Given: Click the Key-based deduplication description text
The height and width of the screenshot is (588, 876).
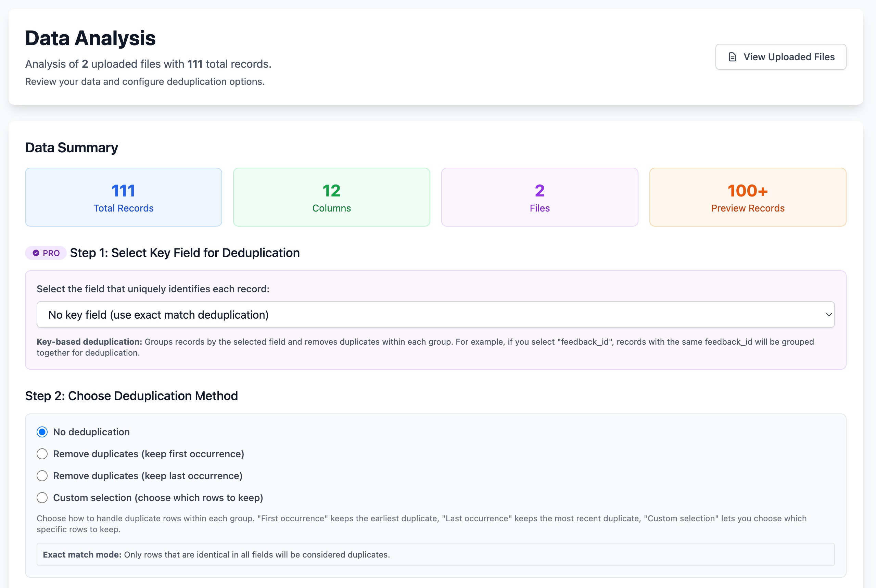Looking at the screenshot, I should pyautogui.click(x=425, y=347).
